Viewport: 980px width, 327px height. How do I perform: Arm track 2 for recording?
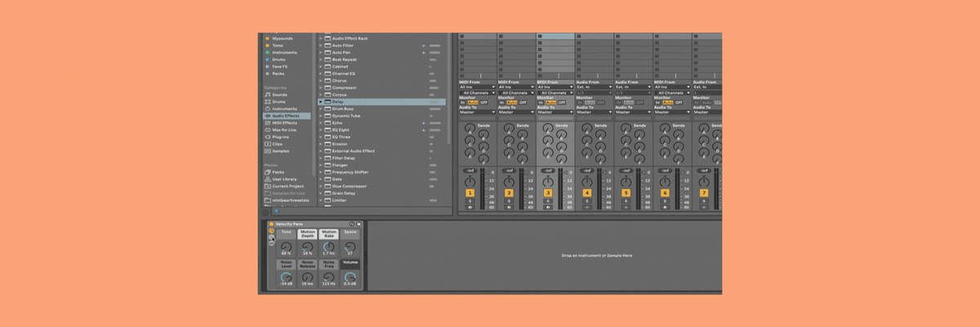coord(508,208)
